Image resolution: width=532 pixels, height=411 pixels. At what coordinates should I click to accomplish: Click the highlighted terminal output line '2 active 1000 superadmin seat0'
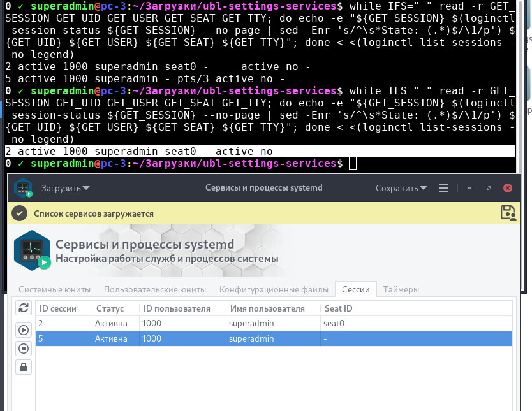[260, 152]
